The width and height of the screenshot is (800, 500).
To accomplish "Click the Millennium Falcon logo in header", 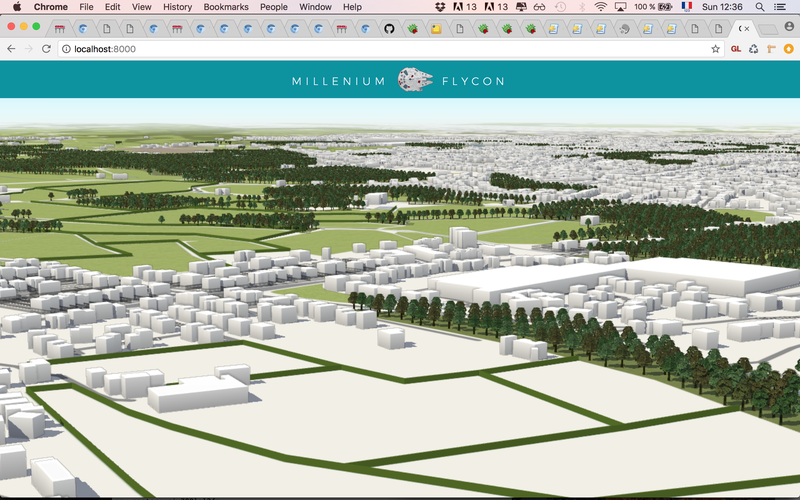I will coord(413,80).
